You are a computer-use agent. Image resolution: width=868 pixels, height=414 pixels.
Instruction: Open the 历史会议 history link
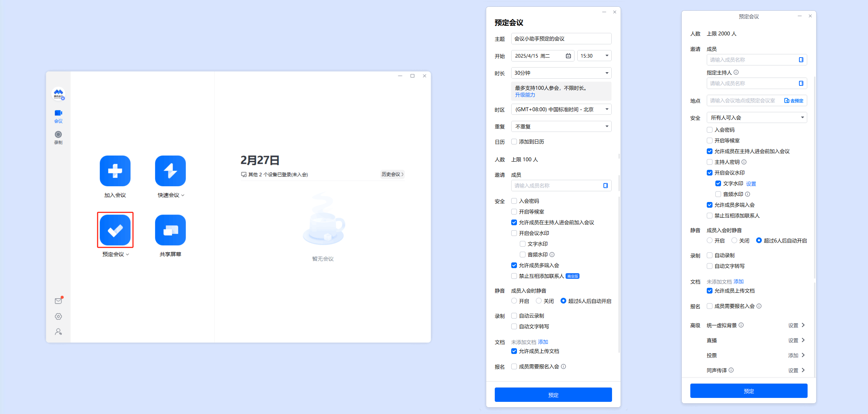click(x=392, y=174)
